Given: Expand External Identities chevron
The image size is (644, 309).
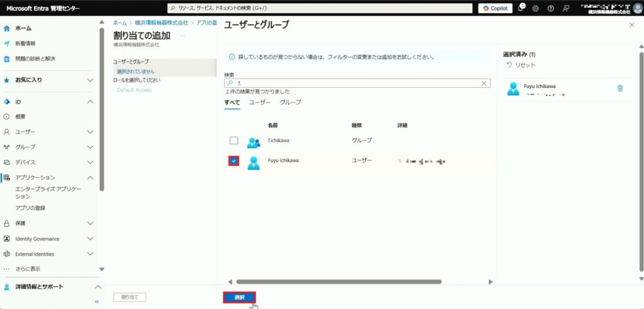Looking at the screenshot, I should point(91,254).
